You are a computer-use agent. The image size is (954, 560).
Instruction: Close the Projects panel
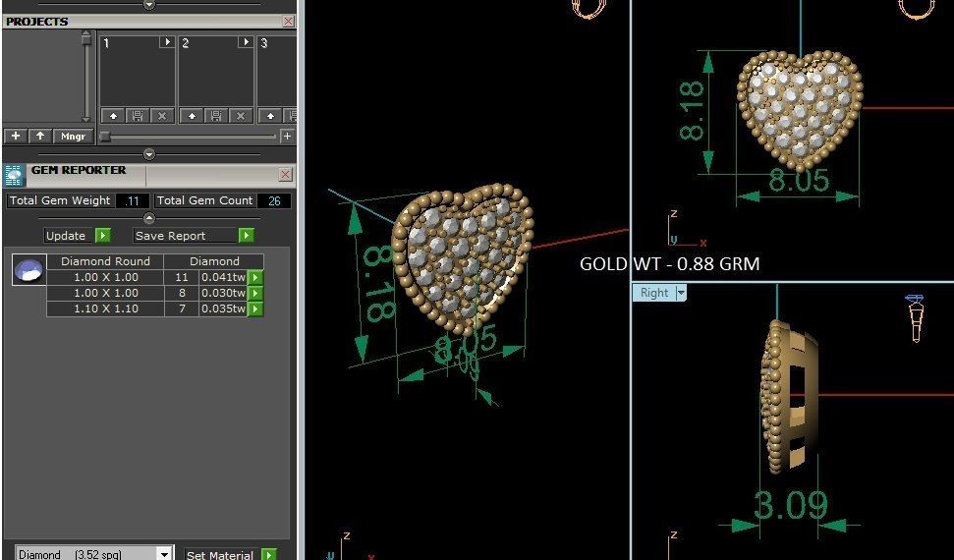coord(289,22)
